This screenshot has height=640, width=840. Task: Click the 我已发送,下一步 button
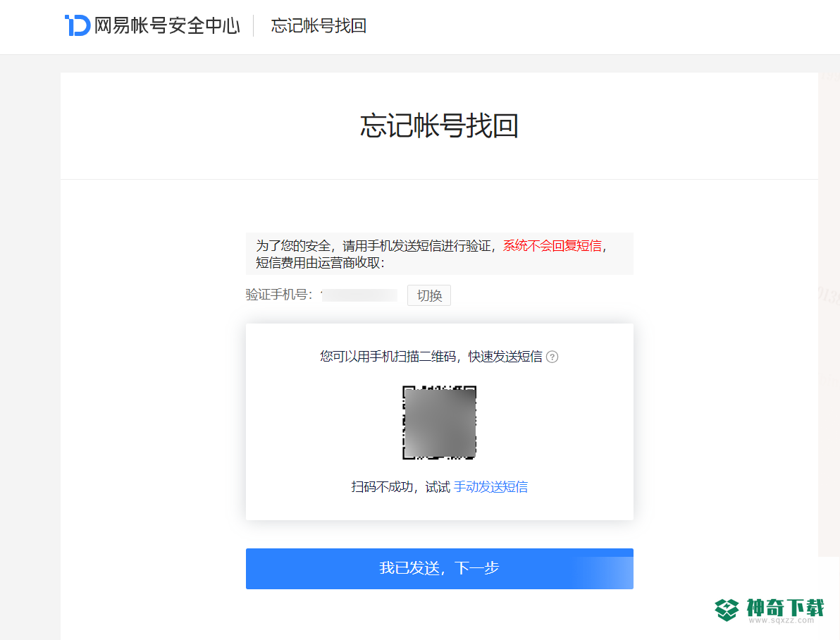coord(439,569)
